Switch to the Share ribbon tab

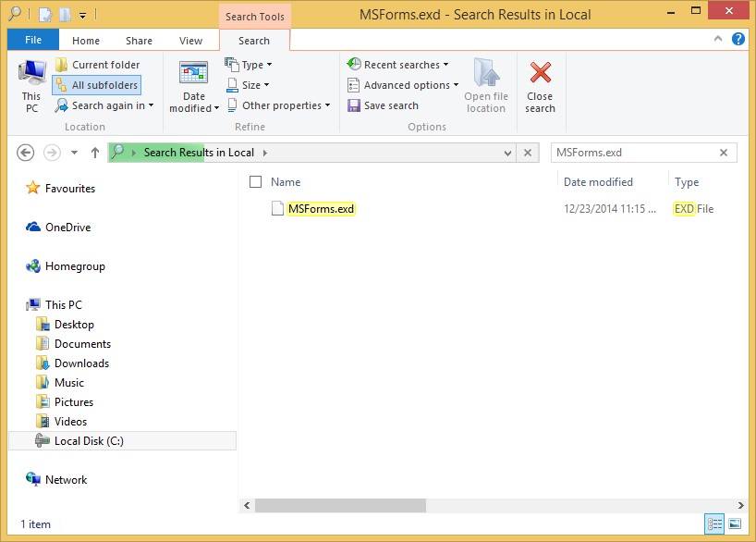click(x=139, y=41)
